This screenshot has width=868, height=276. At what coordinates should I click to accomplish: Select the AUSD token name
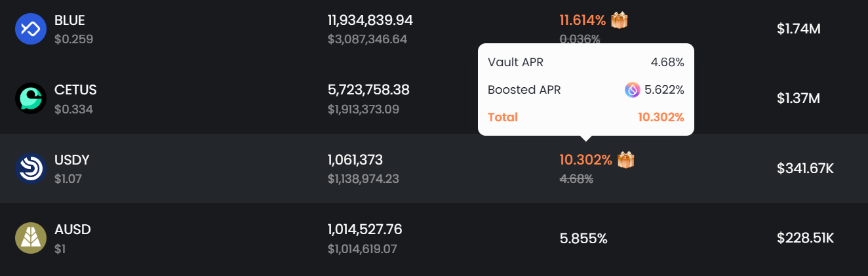click(73, 229)
